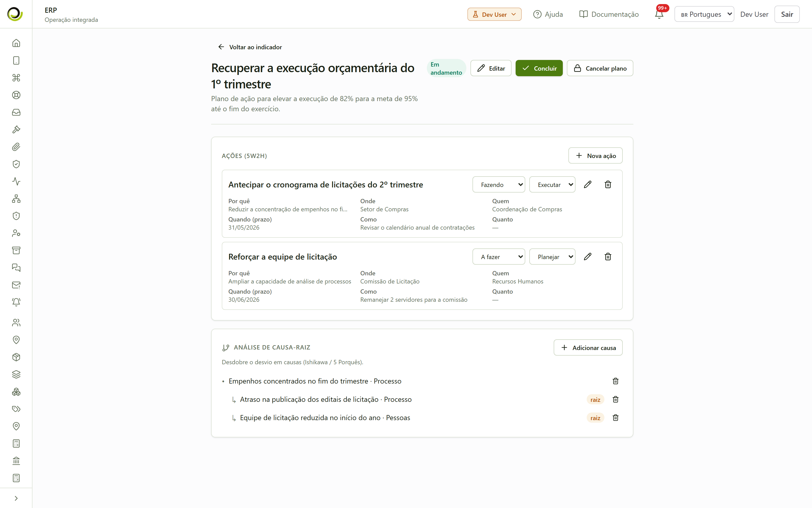Screen dimensions: 812x508
Task: Delete cause 'Atraso na publicação dos editais'
Action: click(x=615, y=399)
